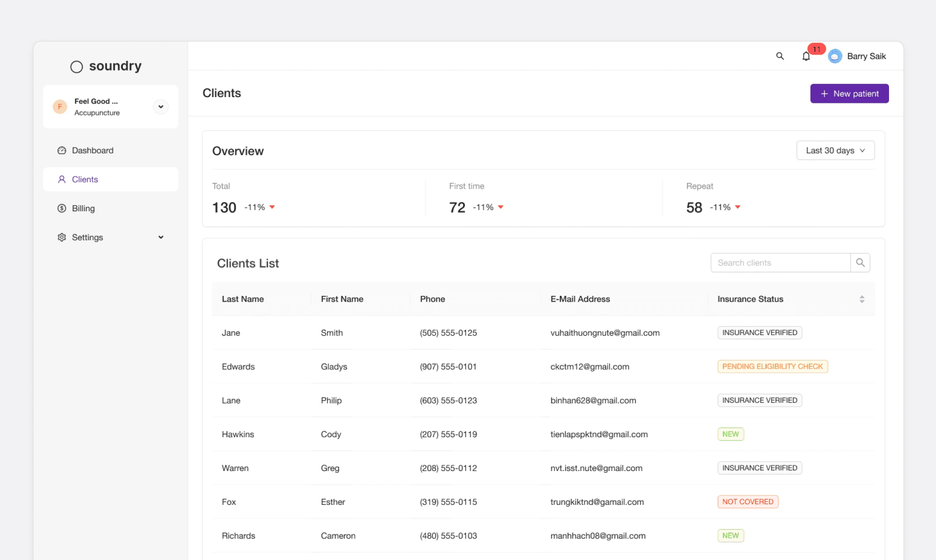Click the soundry logo circle
Image resolution: width=936 pixels, height=560 pixels.
77,67
